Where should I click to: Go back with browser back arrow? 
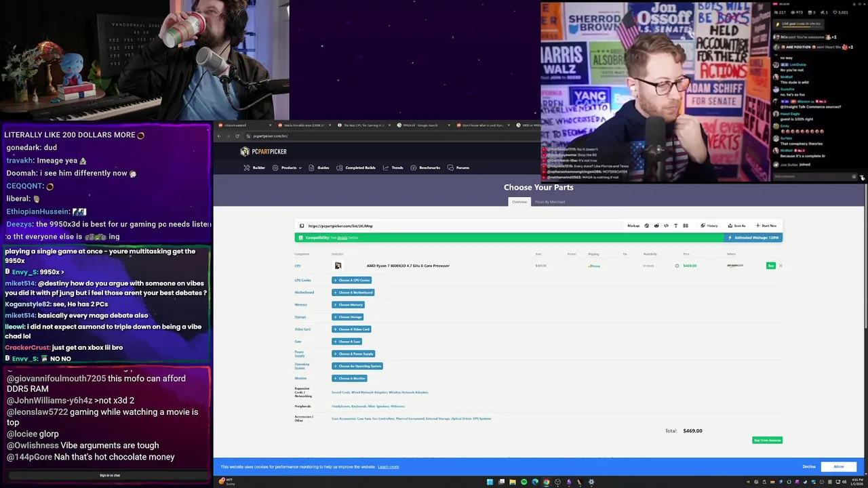(x=219, y=136)
